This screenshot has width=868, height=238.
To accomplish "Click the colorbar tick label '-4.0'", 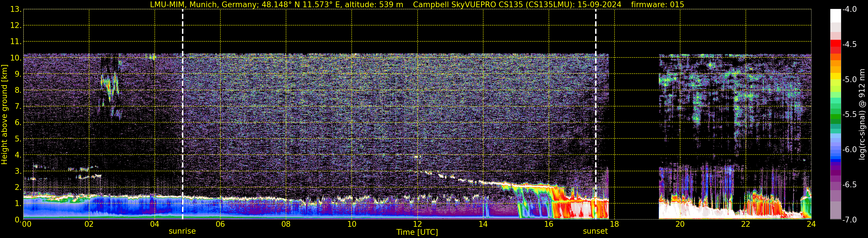I will point(849,10).
